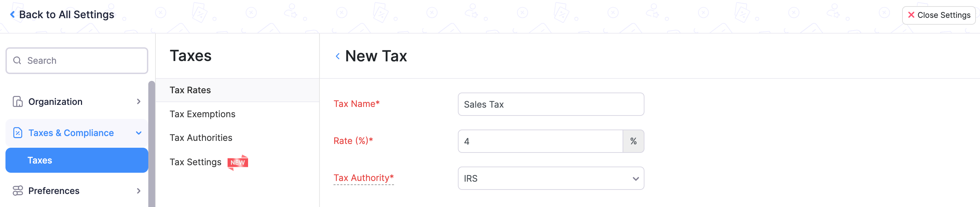
Task: Click the Organization sidebar icon
Action: 17,101
